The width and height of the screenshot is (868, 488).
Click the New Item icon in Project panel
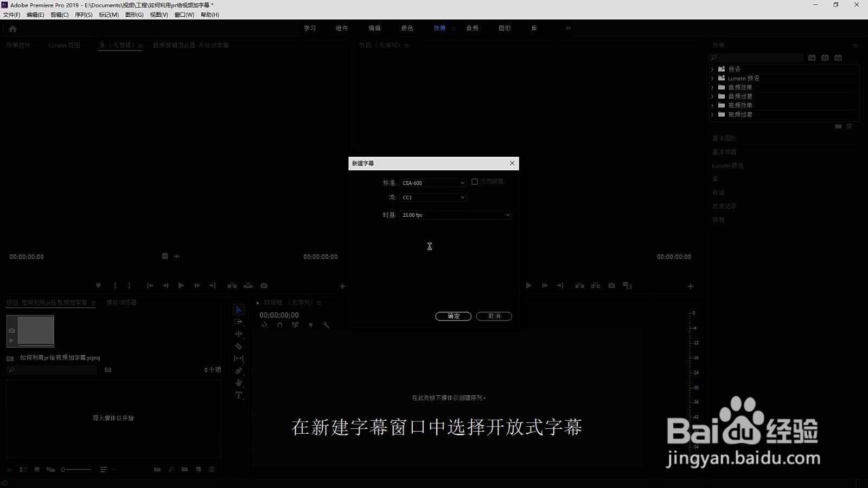(199, 470)
